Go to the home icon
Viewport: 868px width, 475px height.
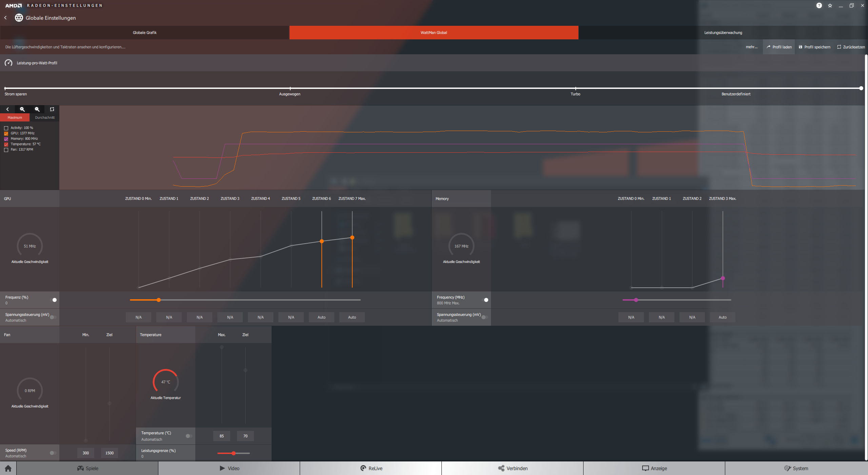pos(8,468)
